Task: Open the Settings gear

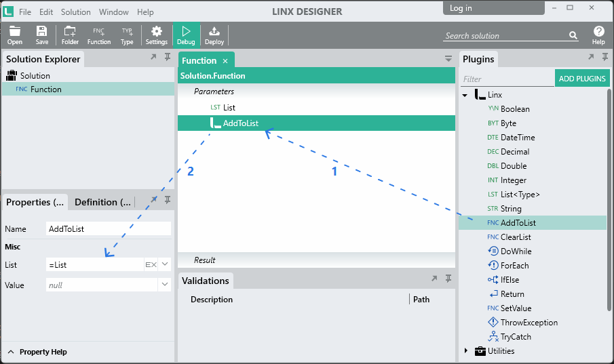Action: coord(157,35)
